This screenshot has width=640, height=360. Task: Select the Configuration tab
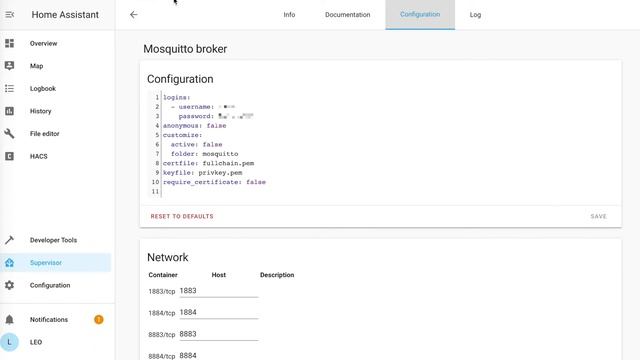point(420,15)
